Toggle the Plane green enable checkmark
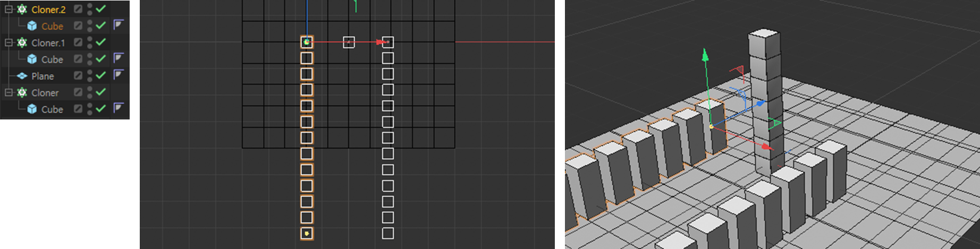 click(100, 75)
